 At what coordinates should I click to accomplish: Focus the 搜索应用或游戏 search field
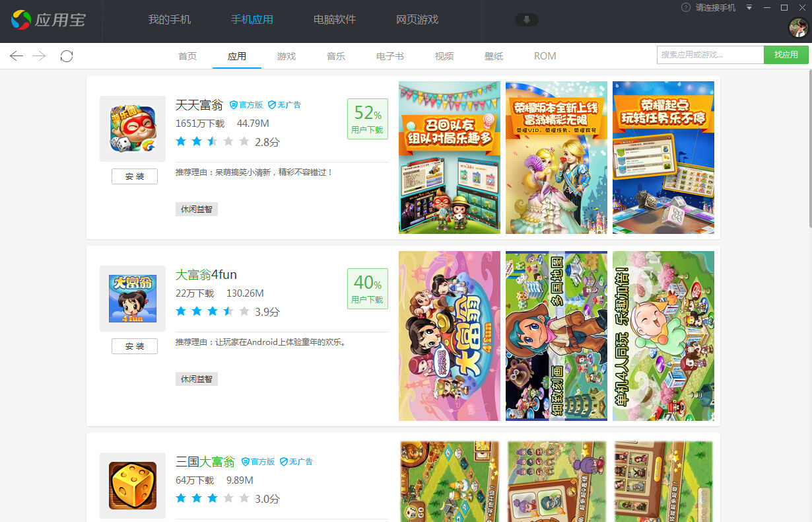point(710,55)
